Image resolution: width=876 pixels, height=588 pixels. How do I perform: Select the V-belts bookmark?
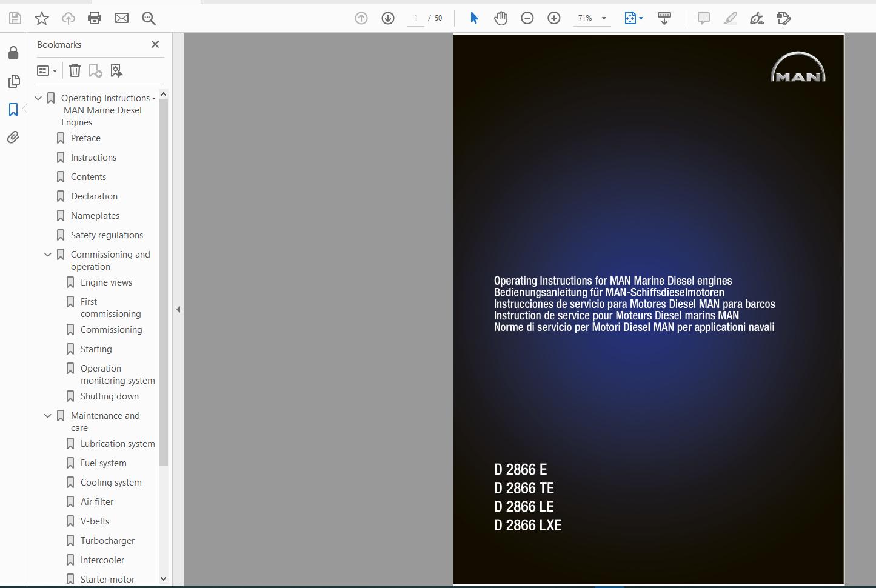pos(95,521)
